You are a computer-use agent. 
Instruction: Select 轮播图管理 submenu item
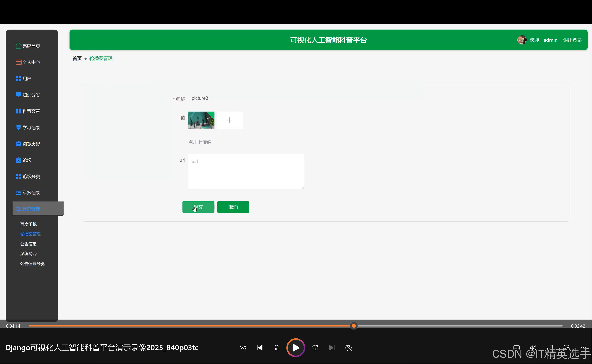point(30,234)
